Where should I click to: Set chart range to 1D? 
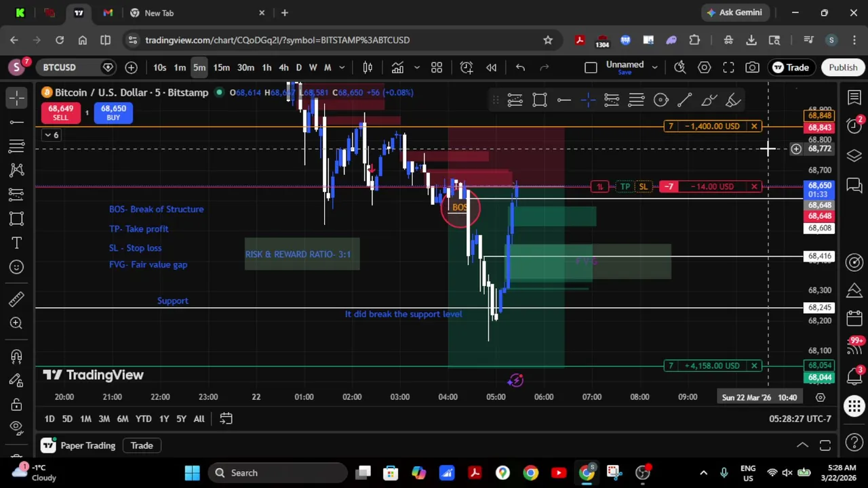tap(50, 419)
